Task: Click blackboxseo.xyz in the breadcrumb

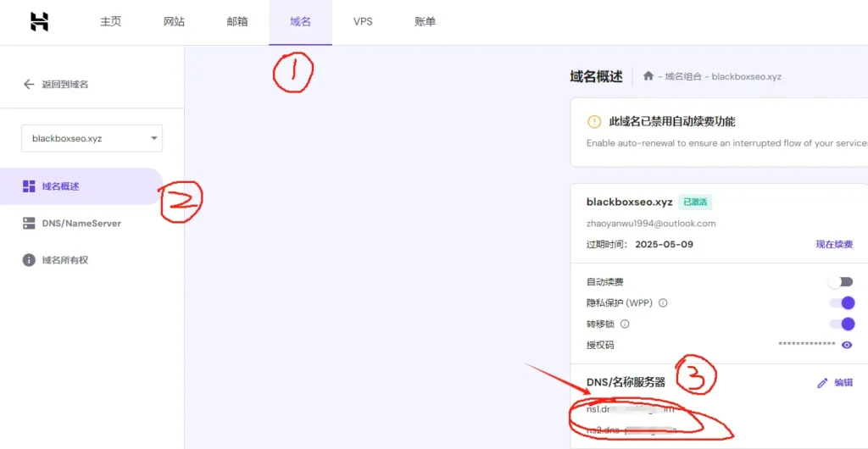Action: [746, 76]
